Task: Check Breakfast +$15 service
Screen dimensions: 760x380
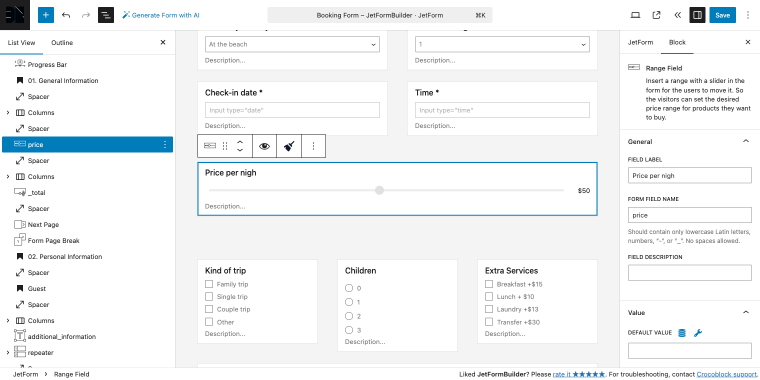Action: click(x=489, y=284)
